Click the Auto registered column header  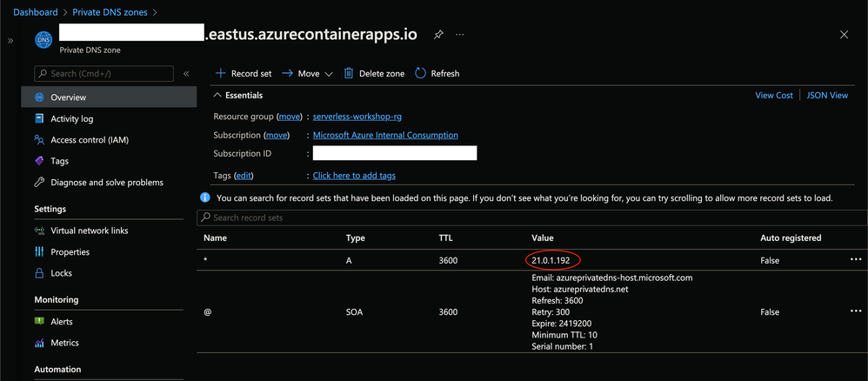click(x=791, y=238)
